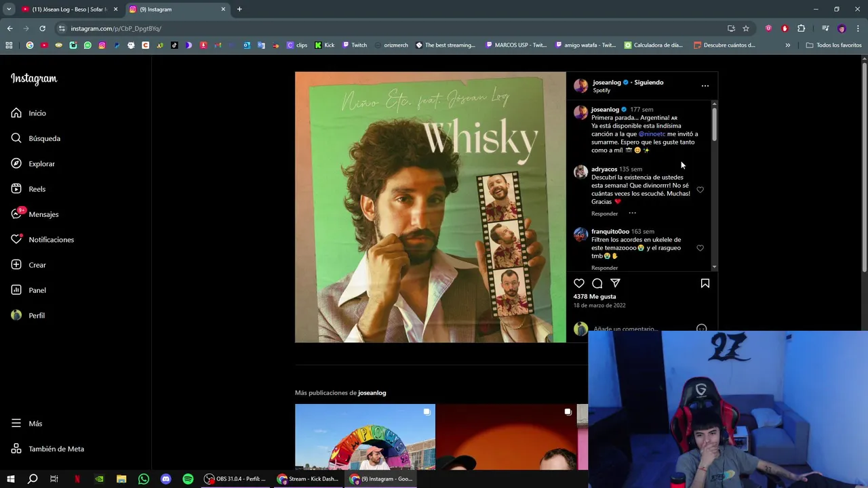The height and width of the screenshot is (488, 868).
Task: Expand the Más menu in the sidebar
Action: [x=27, y=424]
